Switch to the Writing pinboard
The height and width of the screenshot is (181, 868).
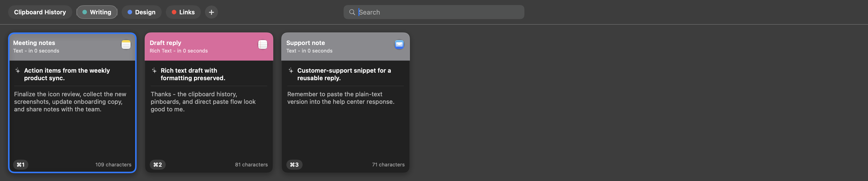97,12
